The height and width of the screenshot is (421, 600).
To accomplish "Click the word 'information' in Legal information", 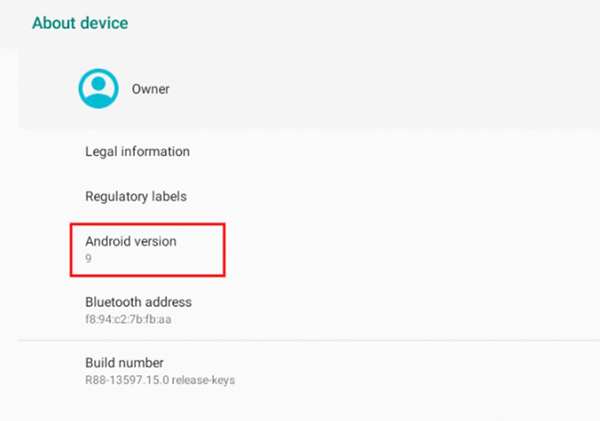I will pos(155,152).
